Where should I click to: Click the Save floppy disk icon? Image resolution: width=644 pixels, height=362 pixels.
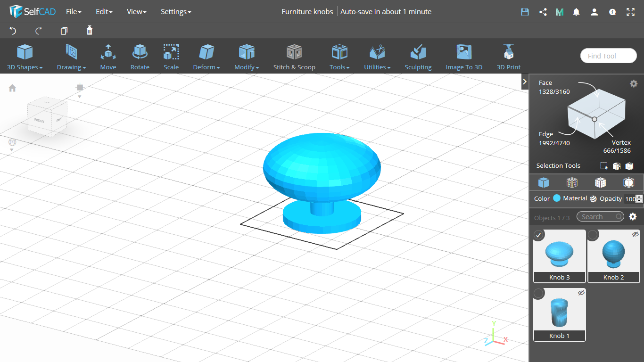coord(525,12)
